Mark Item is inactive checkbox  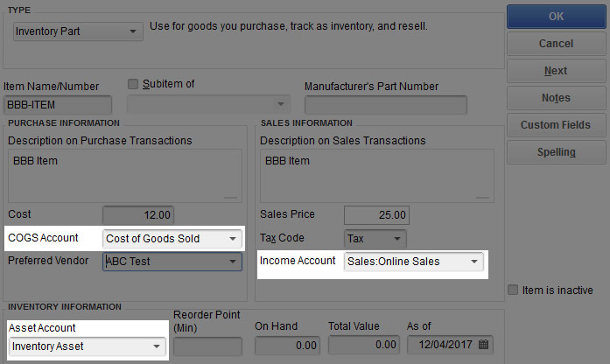pyautogui.click(x=513, y=290)
